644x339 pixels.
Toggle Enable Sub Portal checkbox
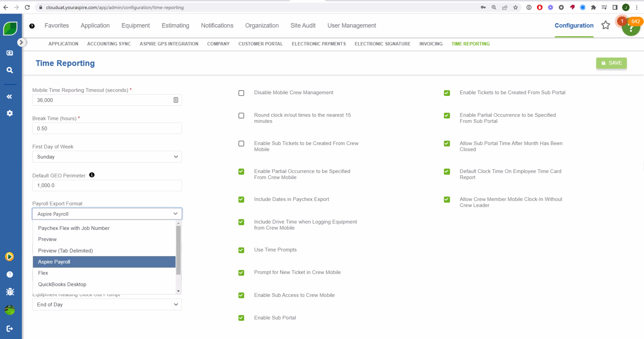click(x=241, y=318)
